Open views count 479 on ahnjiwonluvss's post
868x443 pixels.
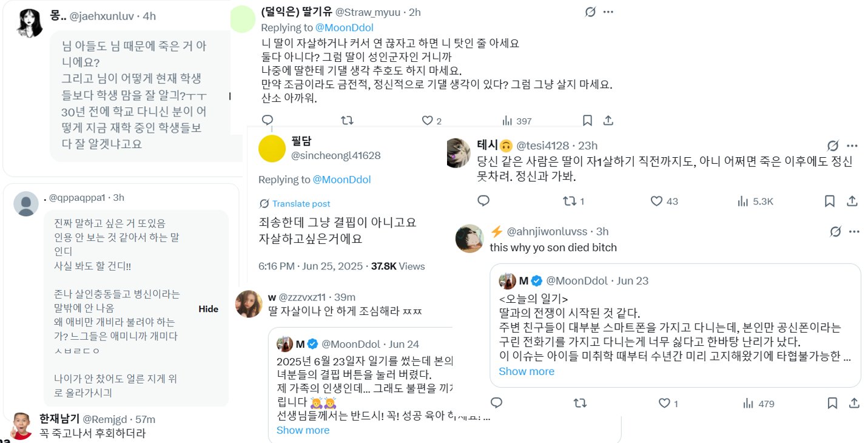coord(759,404)
